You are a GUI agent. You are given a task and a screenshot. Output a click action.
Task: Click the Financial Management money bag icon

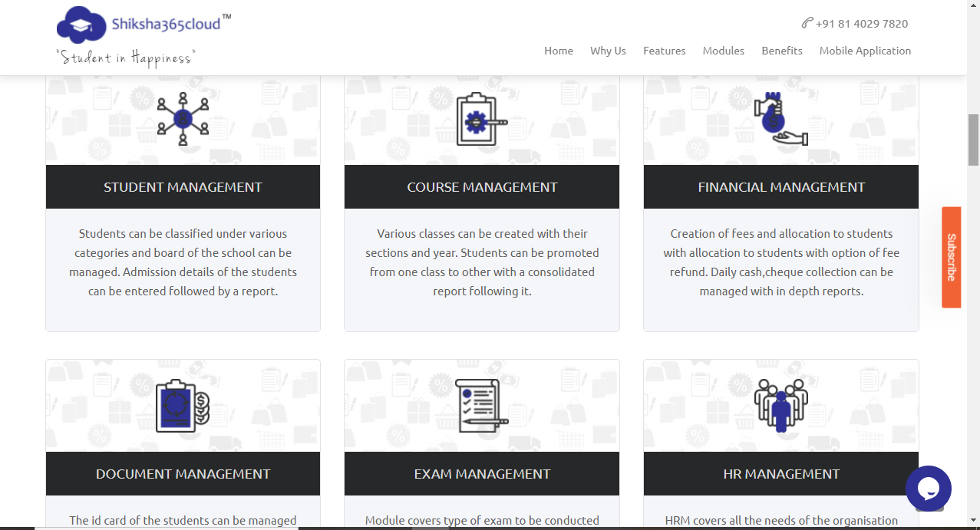pyautogui.click(x=780, y=119)
